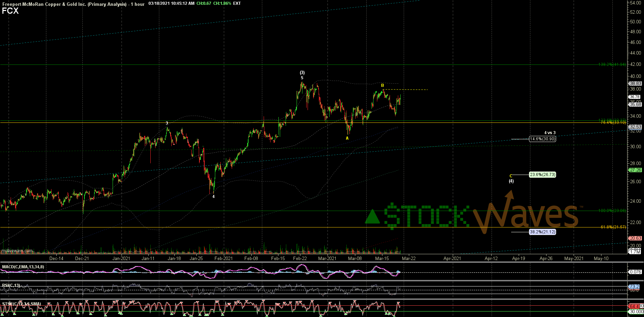Click the Feb-22 date label
This screenshot has height=317, width=644.
300,258
